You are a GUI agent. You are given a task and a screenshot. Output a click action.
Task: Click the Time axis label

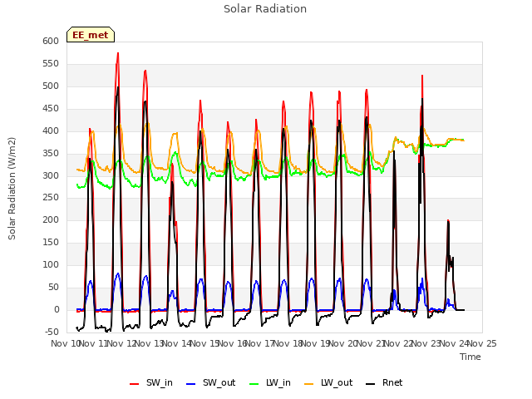(x=470, y=357)
